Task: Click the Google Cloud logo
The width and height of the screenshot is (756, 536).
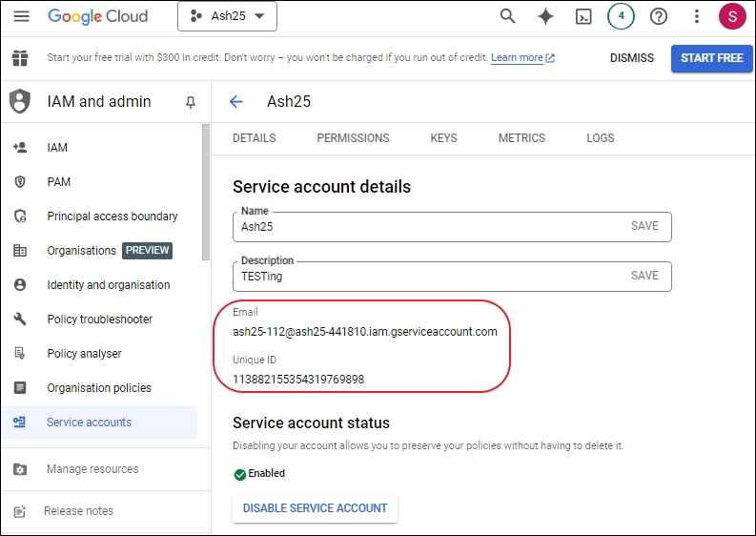Action: 98,16
